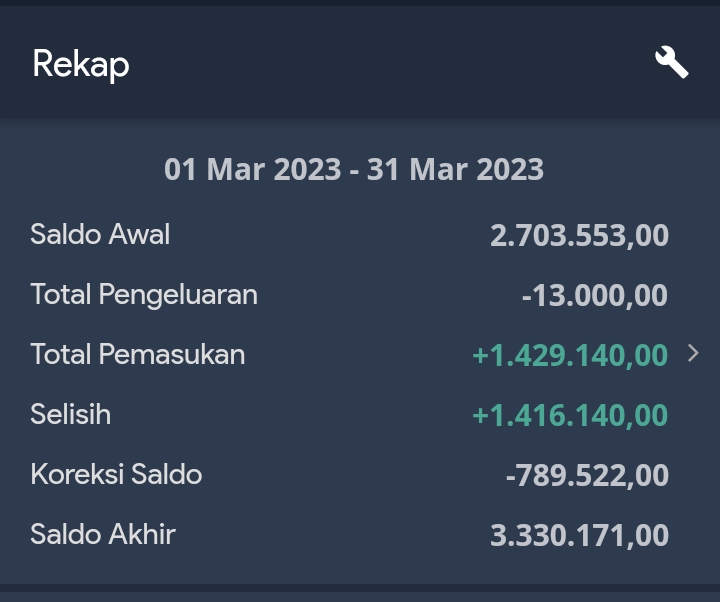This screenshot has height=602, width=720.
Task: Tap the Saldo Akhir label
Action: [103, 534]
